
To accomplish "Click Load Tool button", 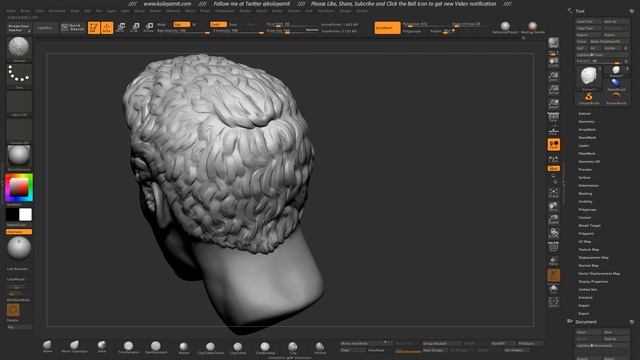I will 588,22.
